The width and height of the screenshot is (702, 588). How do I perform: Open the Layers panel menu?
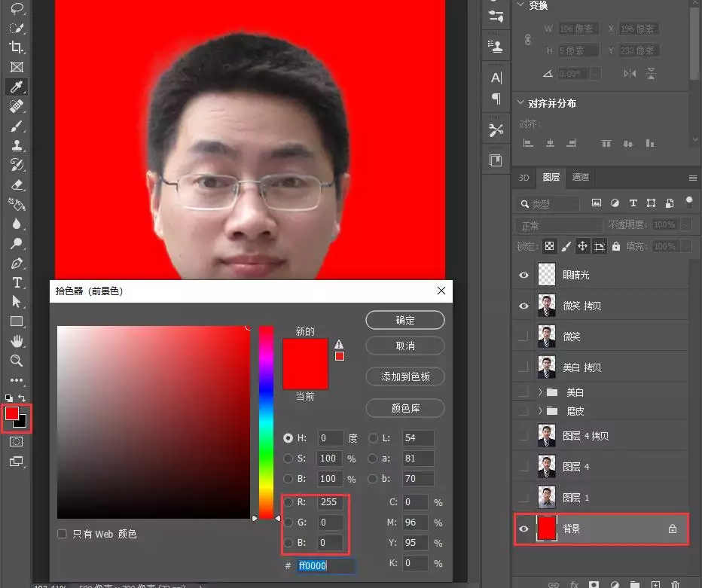693,178
